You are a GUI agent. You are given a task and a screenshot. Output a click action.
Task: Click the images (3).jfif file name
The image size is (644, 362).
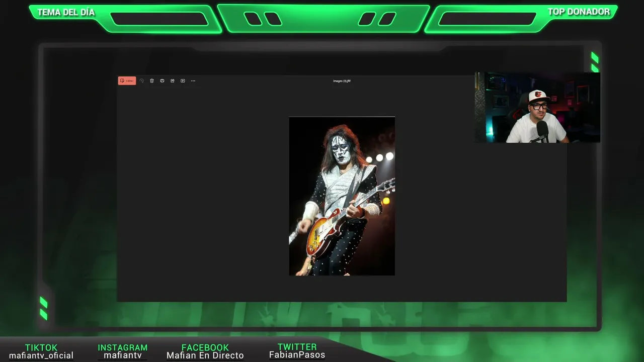click(342, 81)
